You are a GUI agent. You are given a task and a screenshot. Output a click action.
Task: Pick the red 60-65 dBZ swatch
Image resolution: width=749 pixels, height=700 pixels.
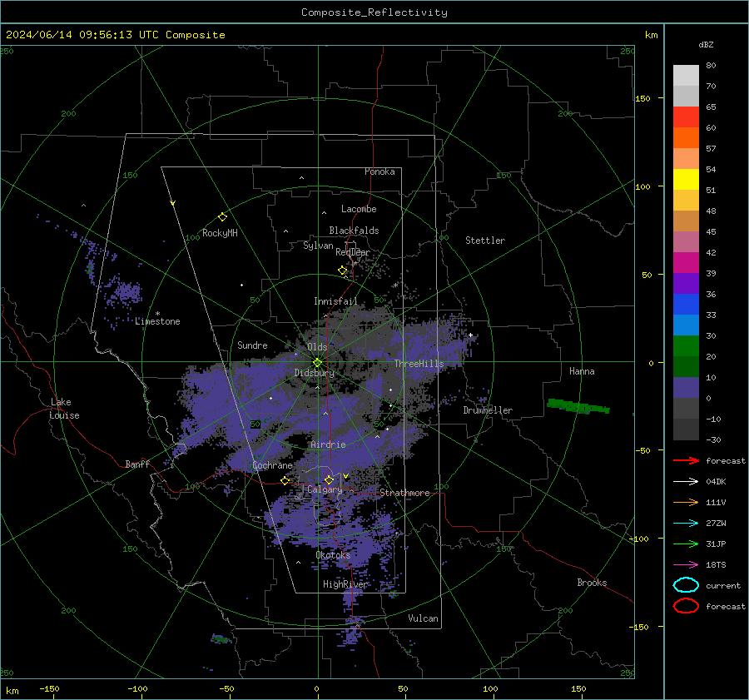pos(686,117)
